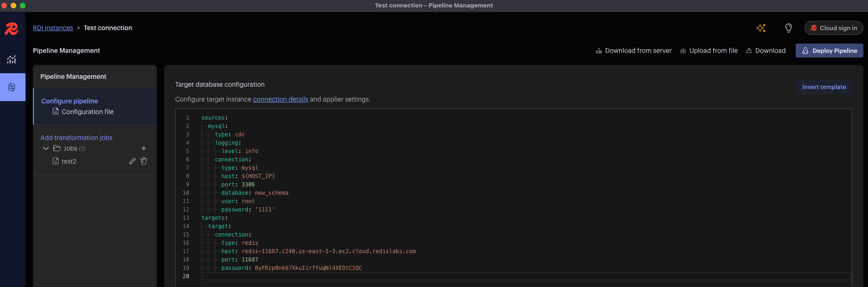Click the Deploy Pipeline button
The image size is (868, 287).
829,51
